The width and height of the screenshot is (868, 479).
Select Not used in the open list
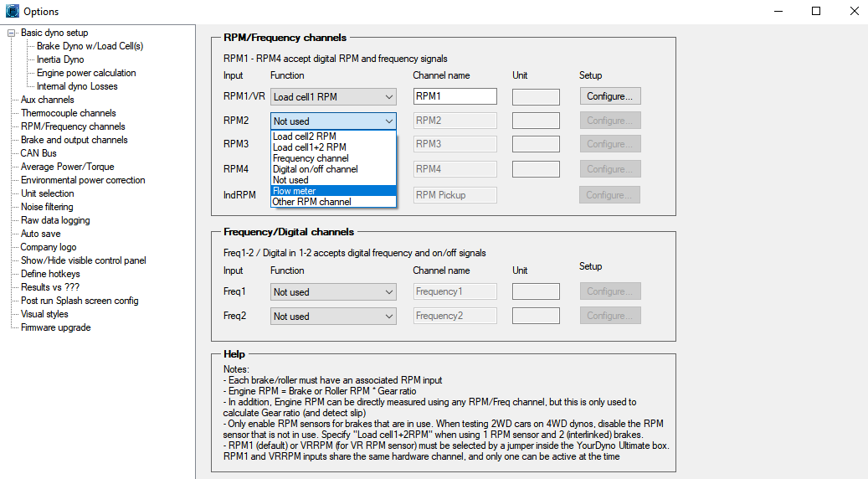pyautogui.click(x=333, y=180)
